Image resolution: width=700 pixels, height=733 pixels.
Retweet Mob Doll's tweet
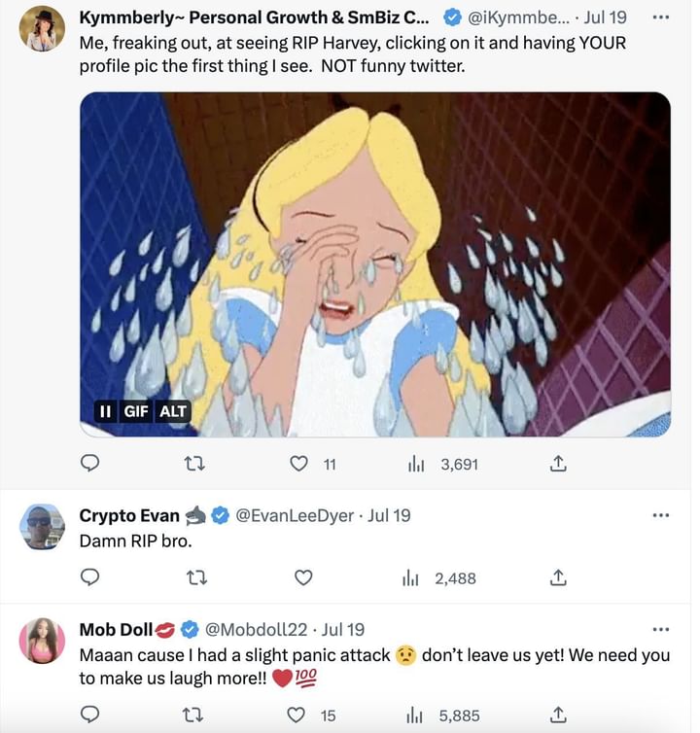(195, 715)
